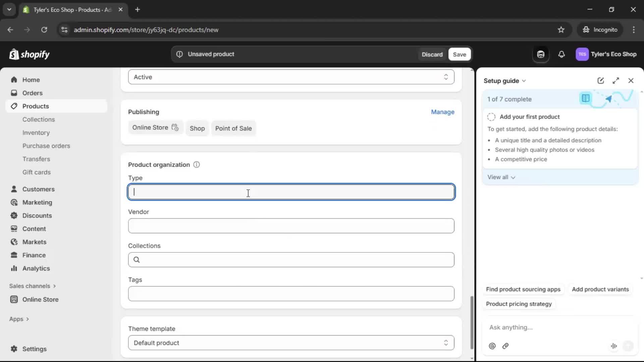Click the preview icon next to Online Store
Viewport: 644px width, 362px height.
pos(175,128)
